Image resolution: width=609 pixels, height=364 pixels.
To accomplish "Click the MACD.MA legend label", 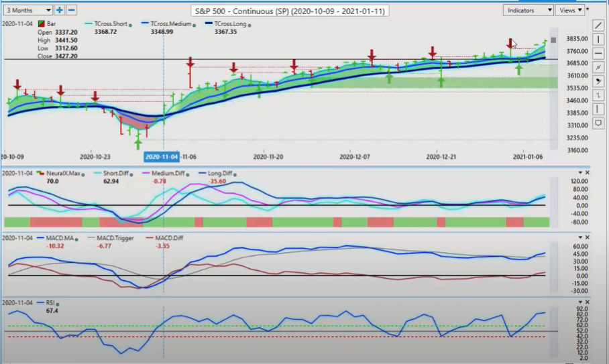I will coord(60,238).
